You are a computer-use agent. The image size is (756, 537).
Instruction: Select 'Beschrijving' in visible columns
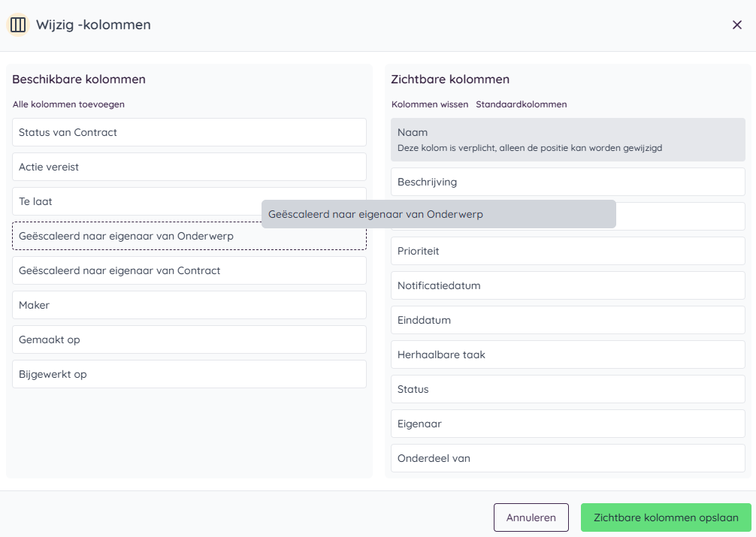click(567, 182)
